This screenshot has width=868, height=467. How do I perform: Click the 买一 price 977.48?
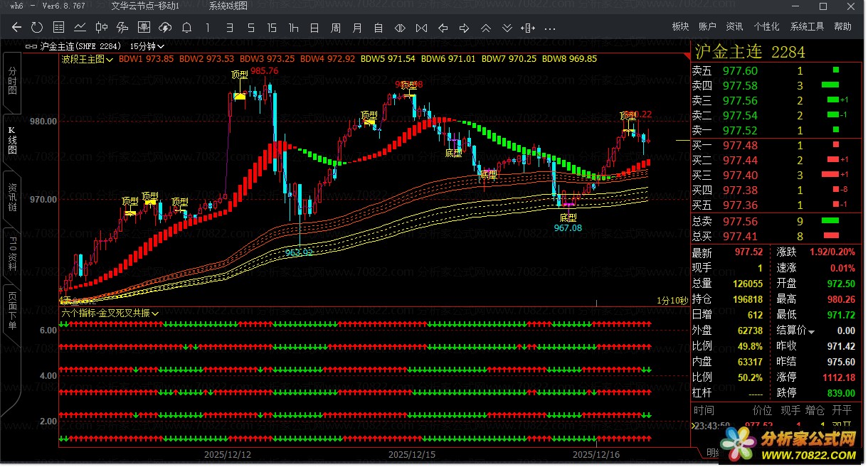[x=740, y=145]
